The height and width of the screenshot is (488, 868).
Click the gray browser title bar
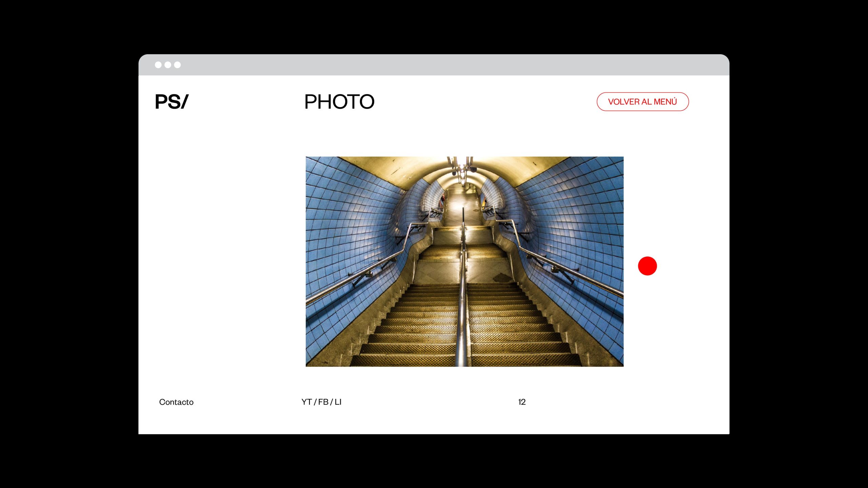(434, 65)
